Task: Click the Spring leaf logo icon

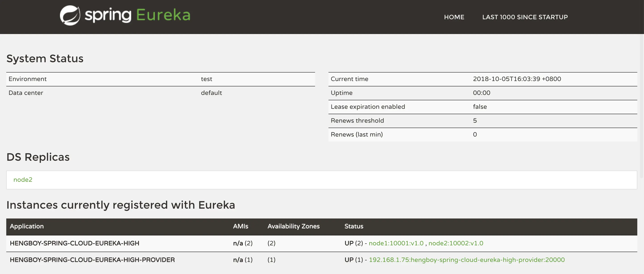Action: (70, 15)
